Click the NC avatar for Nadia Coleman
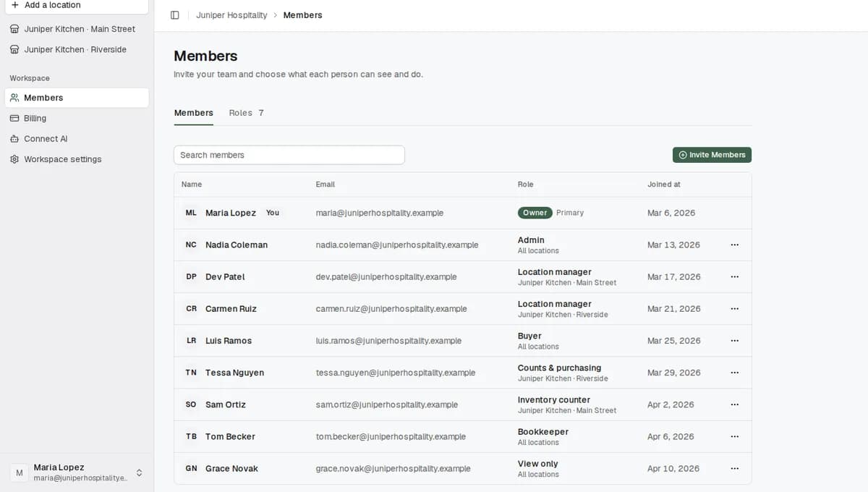 click(x=191, y=245)
